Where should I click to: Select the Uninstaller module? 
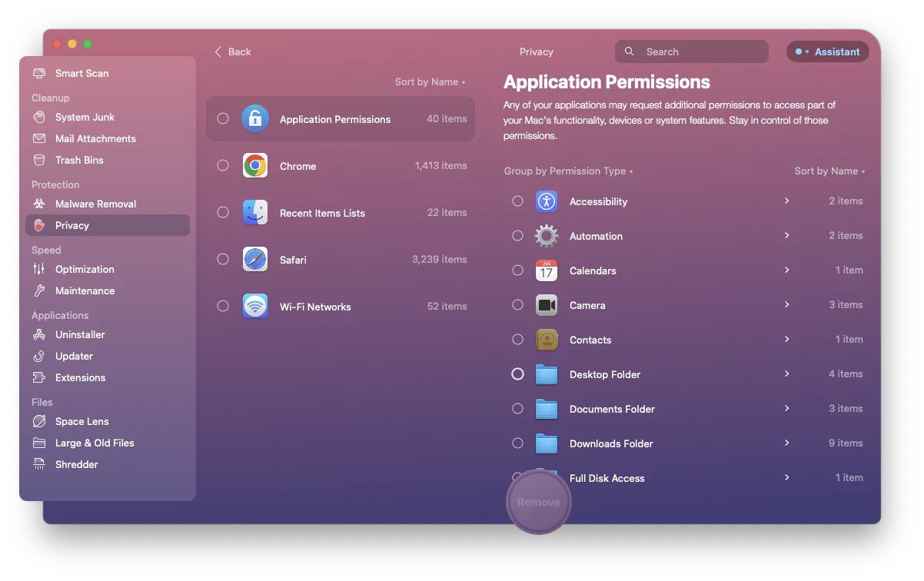[x=79, y=334]
